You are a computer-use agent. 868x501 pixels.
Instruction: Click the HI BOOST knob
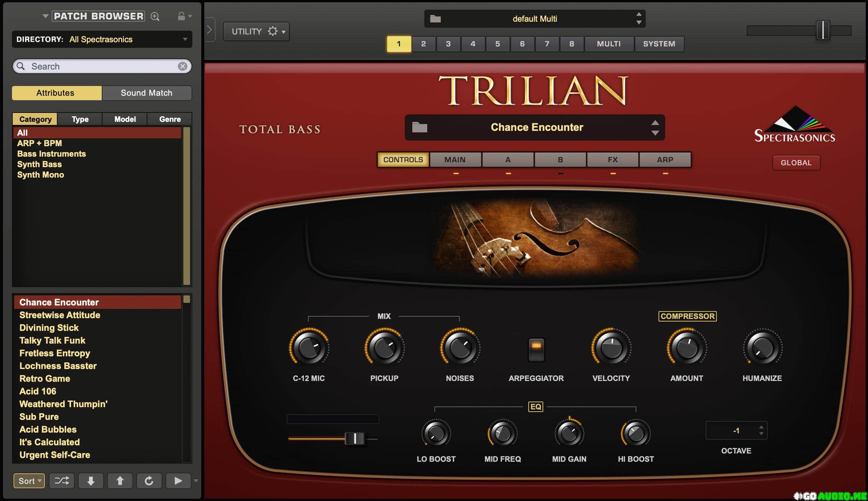click(636, 433)
